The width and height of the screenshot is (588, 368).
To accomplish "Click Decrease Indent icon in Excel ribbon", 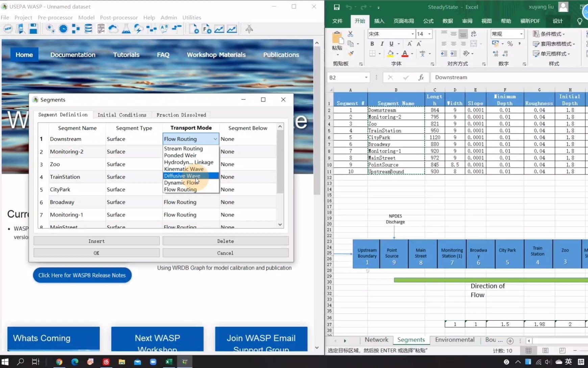I will pos(444,53).
